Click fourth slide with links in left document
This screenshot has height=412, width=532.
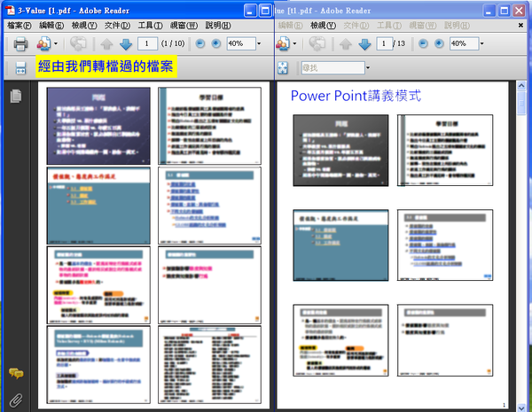pos(209,206)
